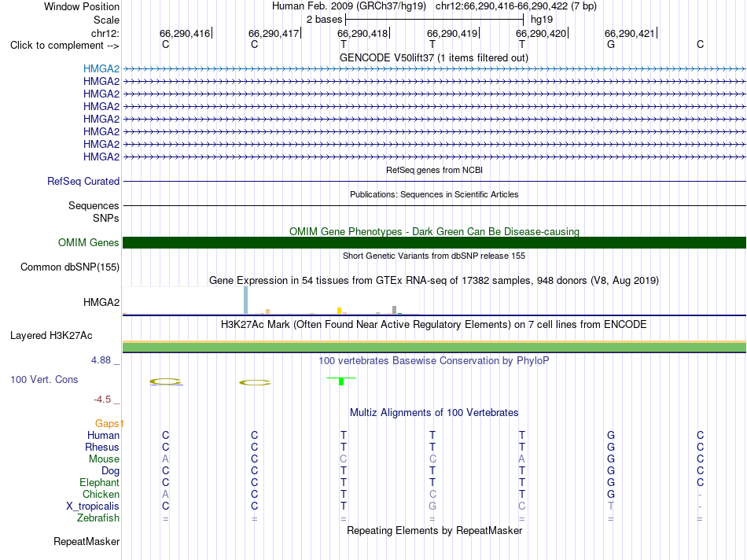Open 'Publications: Sequences in Scientific Articles' title

pos(434,194)
